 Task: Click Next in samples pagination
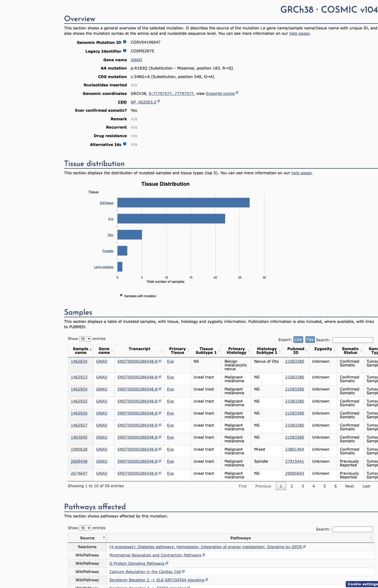click(349, 486)
